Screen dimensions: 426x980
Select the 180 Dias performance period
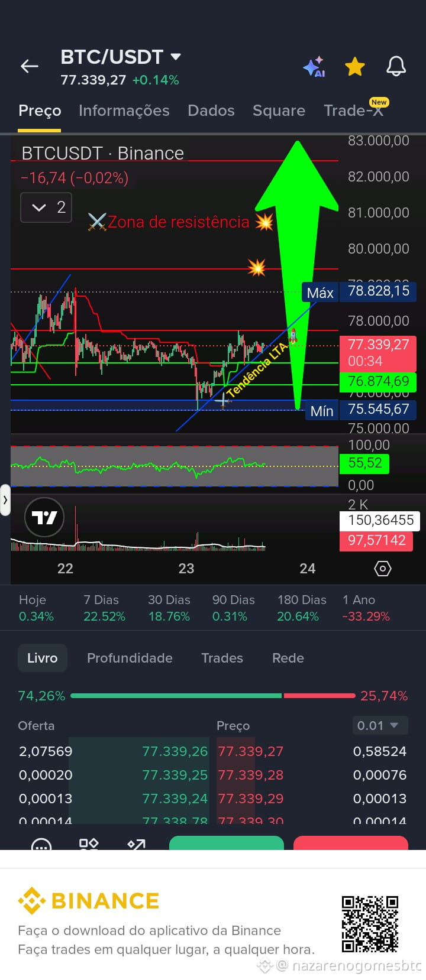pos(301,608)
